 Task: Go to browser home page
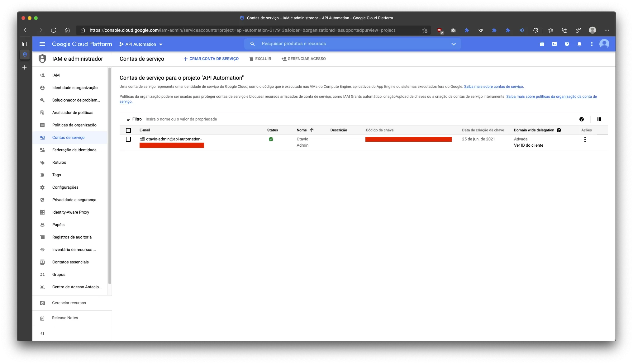click(67, 30)
